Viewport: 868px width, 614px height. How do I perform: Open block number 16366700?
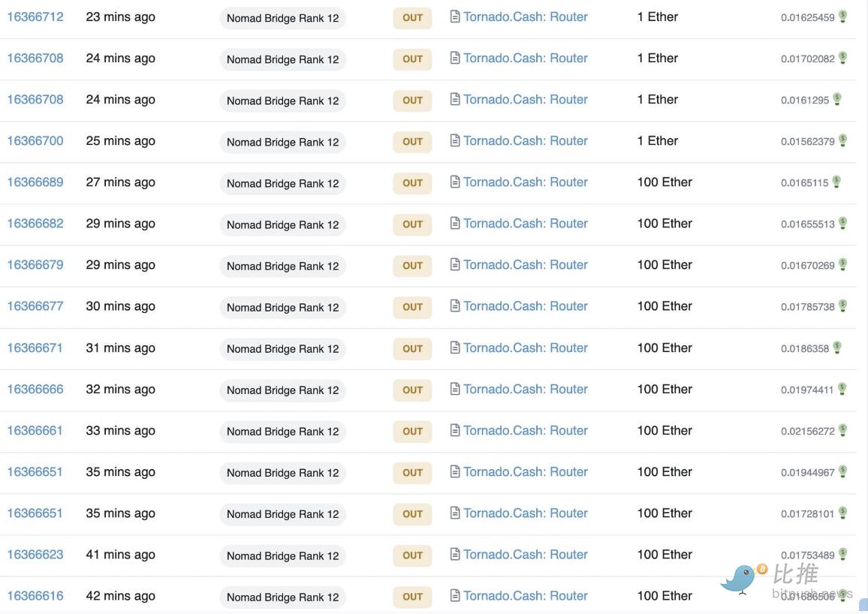pos(35,140)
